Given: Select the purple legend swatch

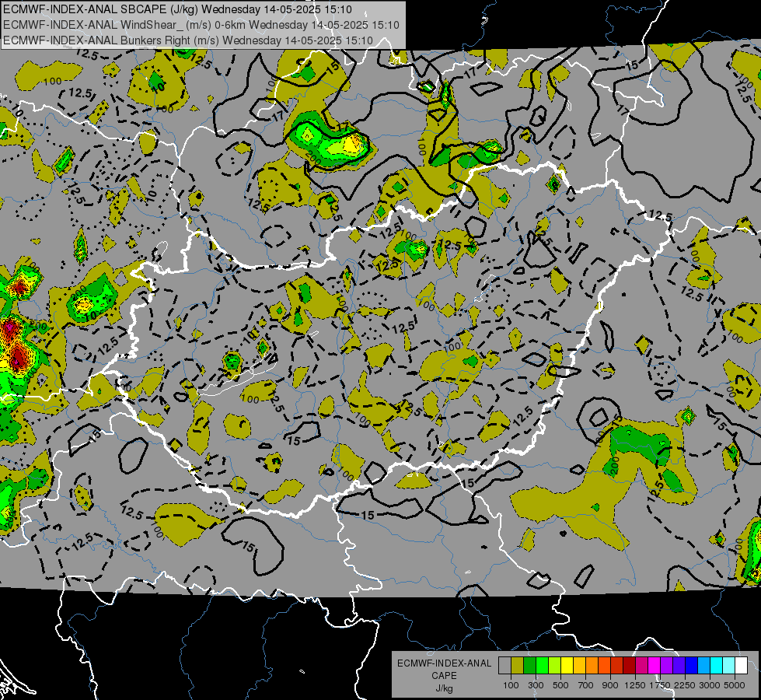Looking at the screenshot, I should pyautogui.click(x=666, y=665).
